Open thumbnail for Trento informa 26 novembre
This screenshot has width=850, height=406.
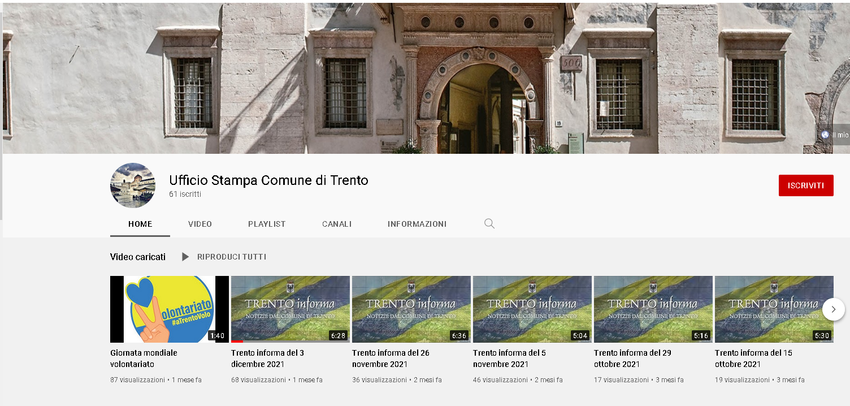click(411, 309)
